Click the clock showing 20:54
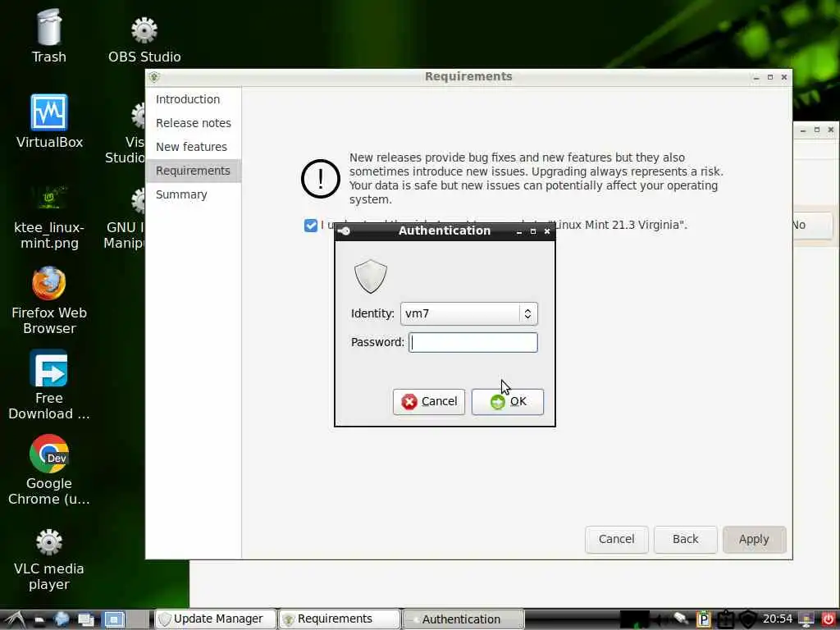Screen dimensions: 840x630 coord(778,619)
